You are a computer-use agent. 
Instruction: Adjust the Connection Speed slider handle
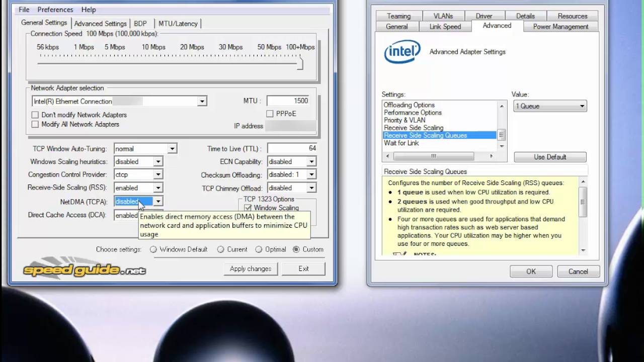tap(300, 64)
